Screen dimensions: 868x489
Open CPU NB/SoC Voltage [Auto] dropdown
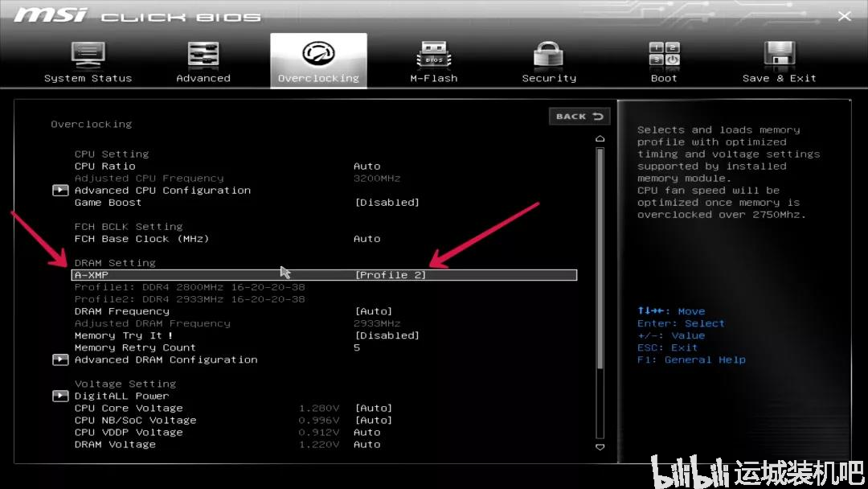tap(374, 421)
